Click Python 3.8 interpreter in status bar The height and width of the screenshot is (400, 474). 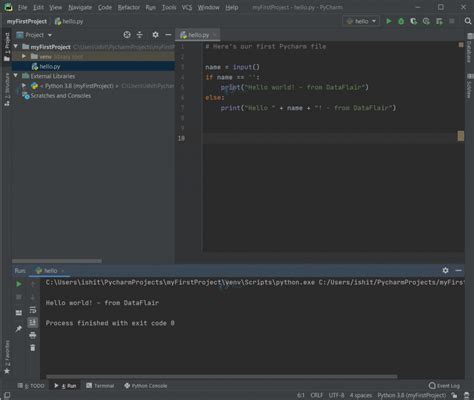point(411,395)
